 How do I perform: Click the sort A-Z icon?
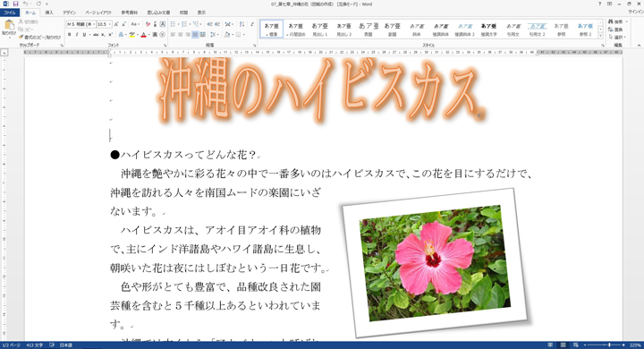[x=241, y=24]
